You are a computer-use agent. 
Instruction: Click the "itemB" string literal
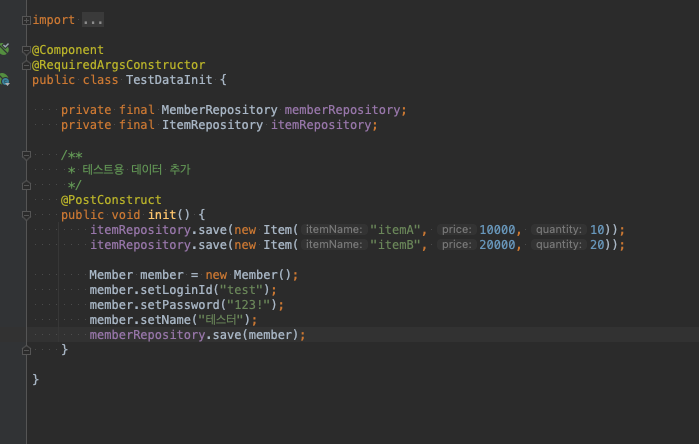coord(395,245)
